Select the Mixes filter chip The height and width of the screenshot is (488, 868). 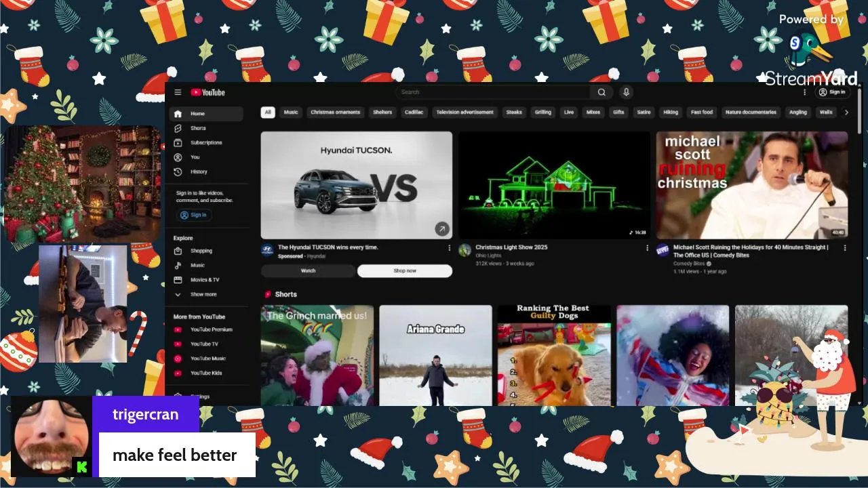pyautogui.click(x=593, y=113)
